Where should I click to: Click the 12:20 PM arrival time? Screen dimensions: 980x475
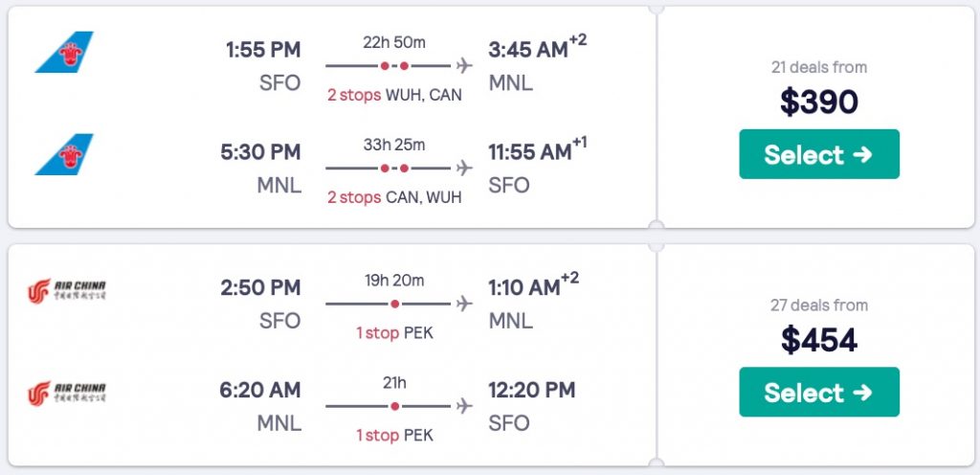point(533,390)
